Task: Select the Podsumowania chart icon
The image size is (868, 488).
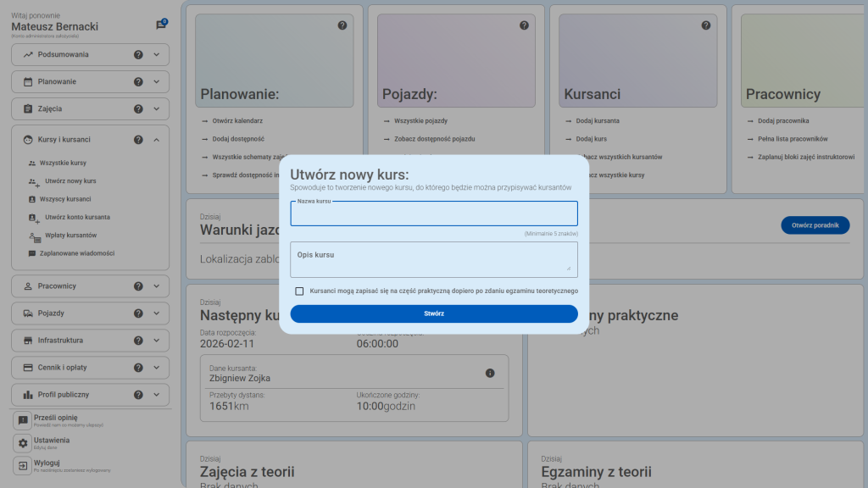Action: click(x=30, y=54)
